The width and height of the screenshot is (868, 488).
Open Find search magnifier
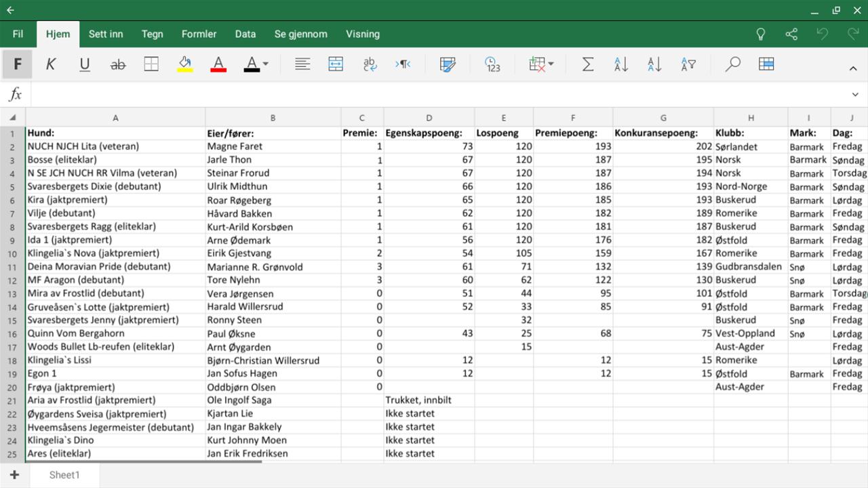732,64
